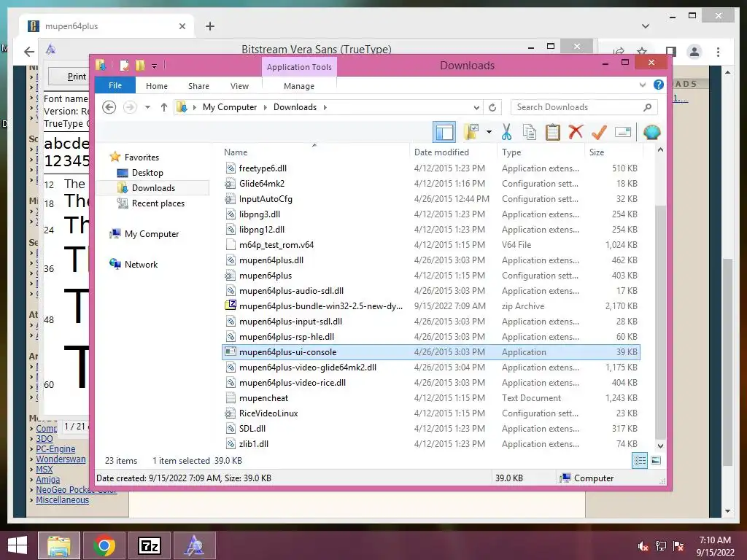Switch to Details view icon in status bar
The height and width of the screenshot is (560, 747).
click(x=639, y=461)
